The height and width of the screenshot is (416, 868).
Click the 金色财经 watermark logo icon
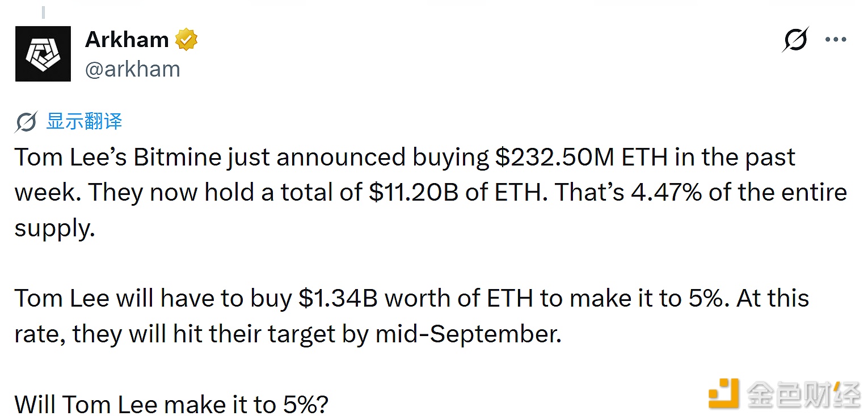(723, 393)
